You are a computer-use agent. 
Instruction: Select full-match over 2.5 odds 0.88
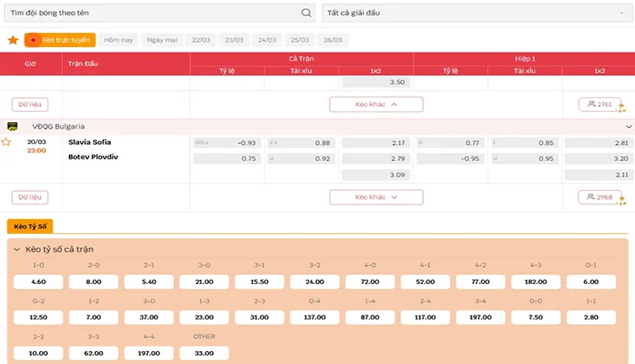coord(301,143)
